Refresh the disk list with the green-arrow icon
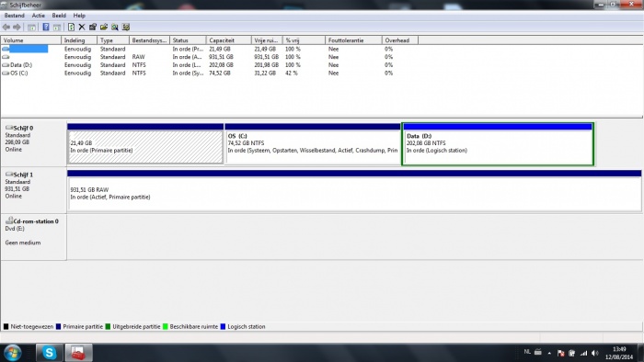This screenshot has height=362, width=644. [x=71, y=27]
